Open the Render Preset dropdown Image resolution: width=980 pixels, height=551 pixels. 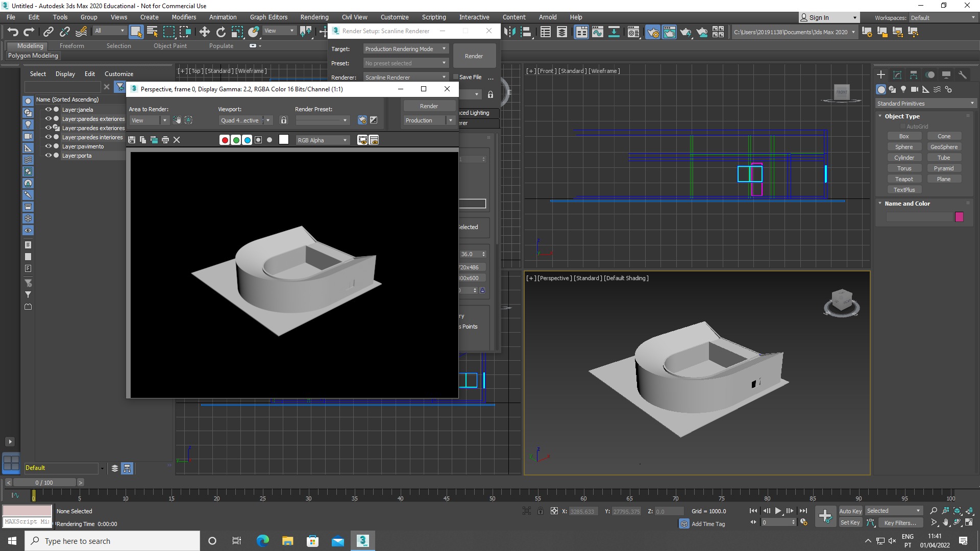[323, 120]
